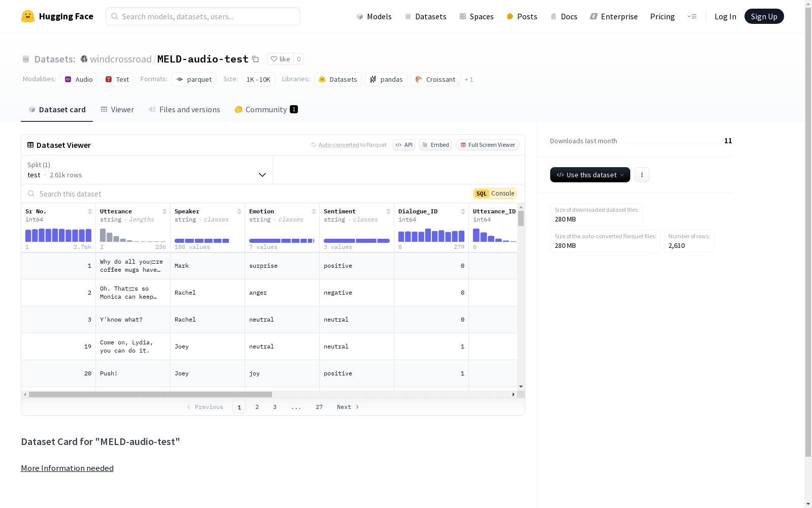Select the "Push!" utterance cell
Screen dimensions: 812x508
(x=133, y=373)
